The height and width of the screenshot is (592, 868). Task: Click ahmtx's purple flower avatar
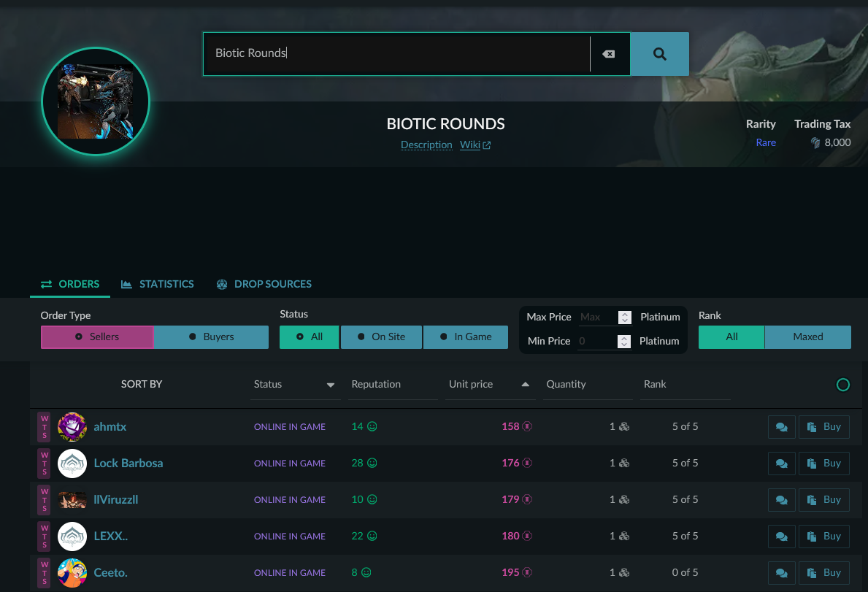coord(72,426)
